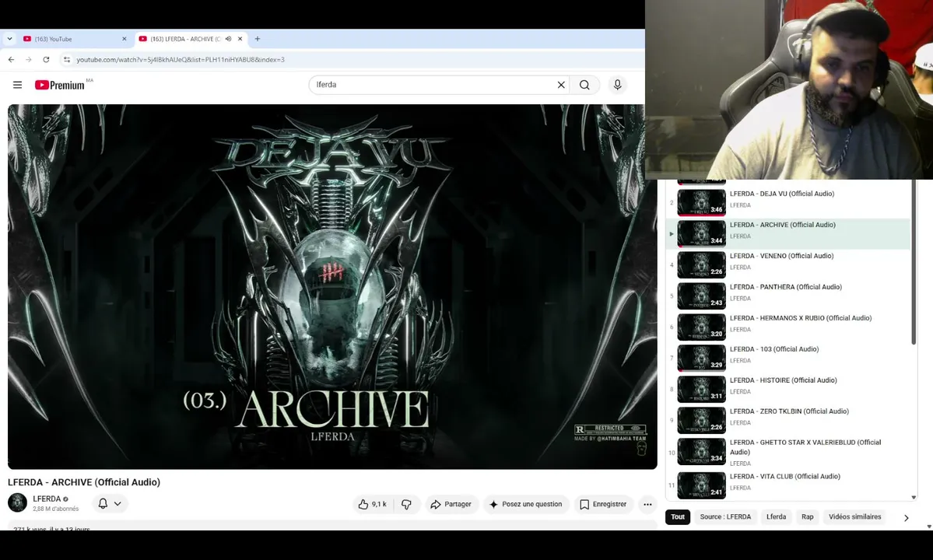Click the VENENO thumbnail 2:26
Viewport: 933px width, 560px height.
click(702, 264)
